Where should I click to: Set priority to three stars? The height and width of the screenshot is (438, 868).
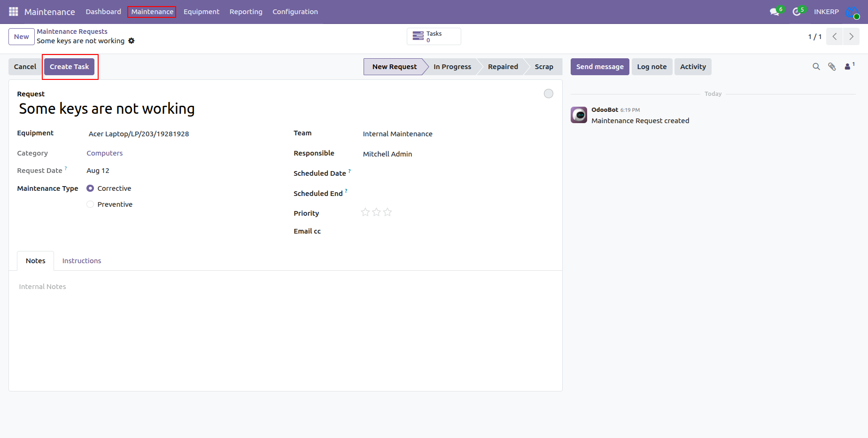387,212
